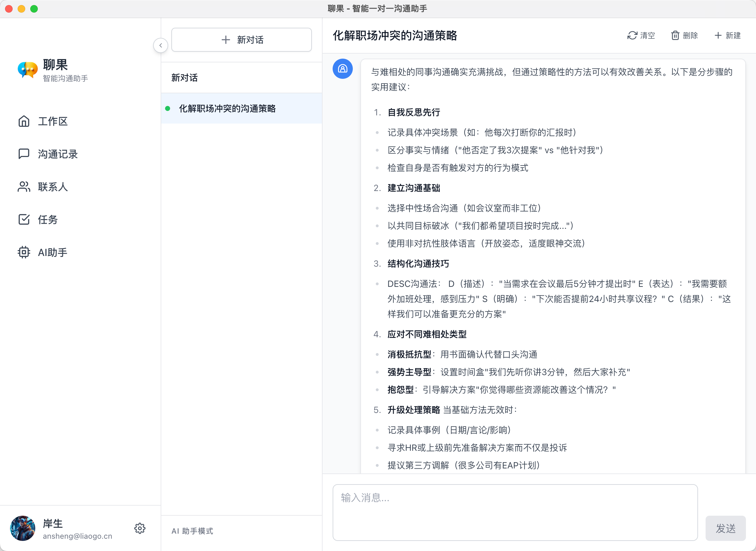This screenshot has width=756, height=551.
Task: Click the green status dot on the conversation
Action: (168, 108)
